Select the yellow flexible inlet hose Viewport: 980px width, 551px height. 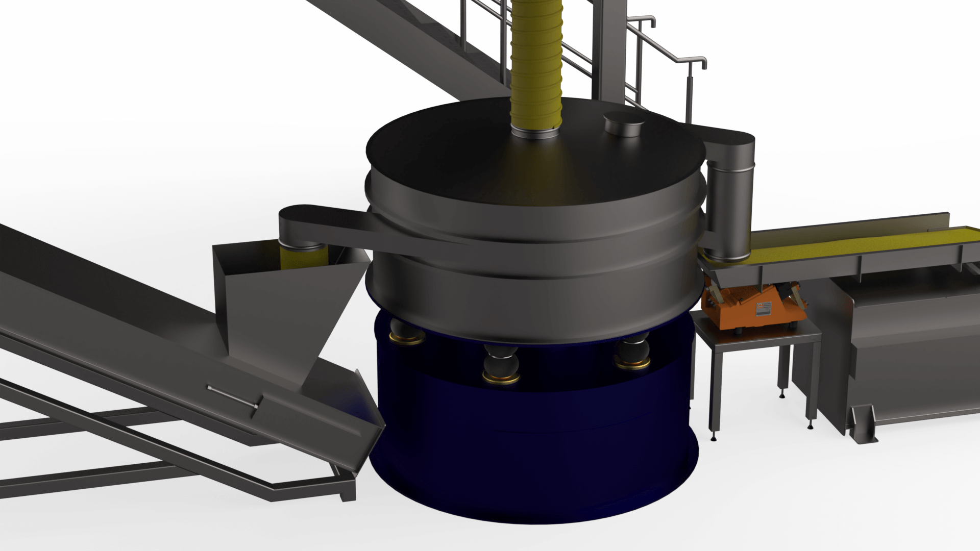tap(536, 64)
